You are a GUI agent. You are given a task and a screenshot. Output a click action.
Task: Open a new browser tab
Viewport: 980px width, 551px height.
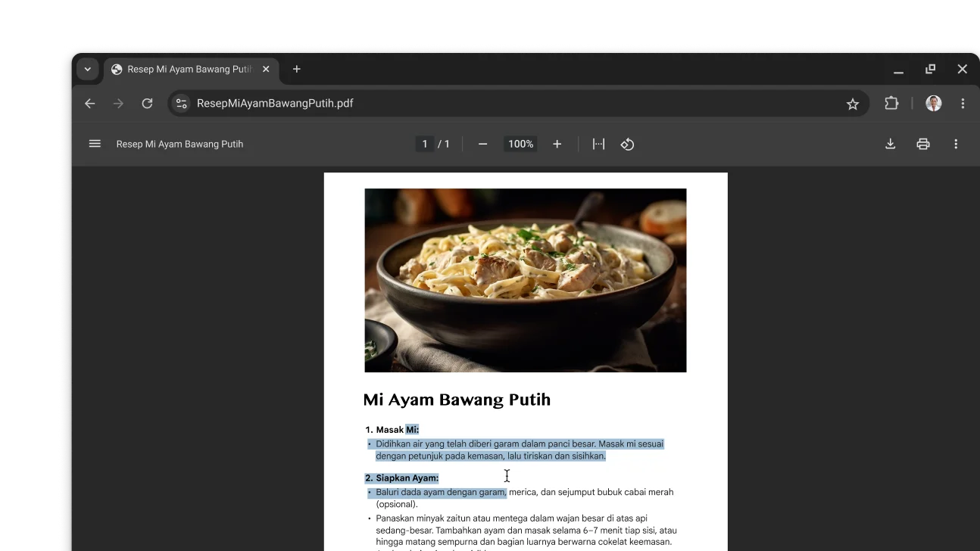pos(296,69)
